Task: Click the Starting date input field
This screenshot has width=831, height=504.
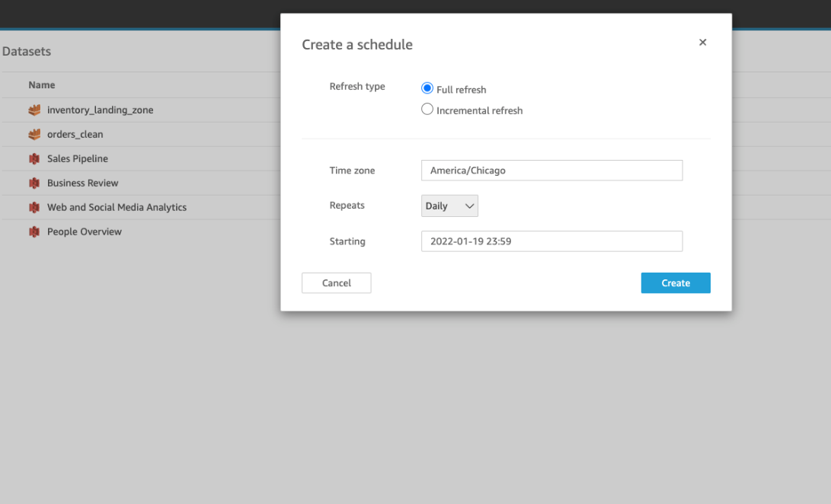Action: coord(551,241)
